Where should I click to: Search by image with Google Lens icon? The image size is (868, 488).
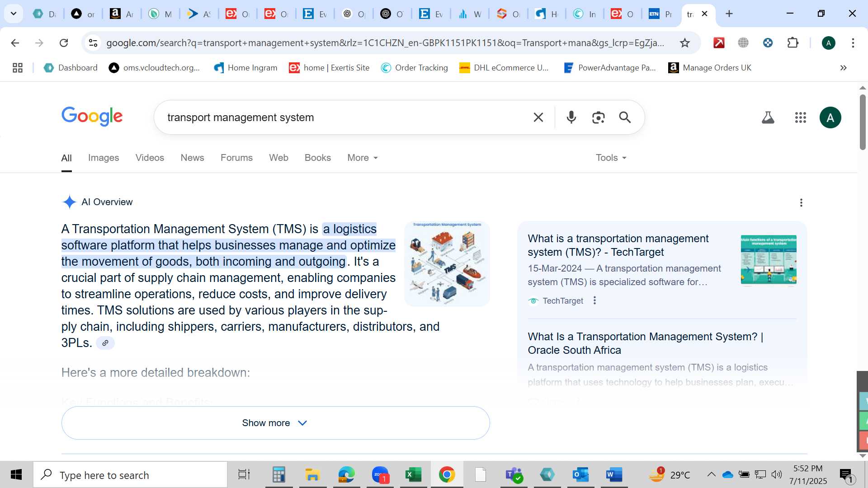click(598, 117)
